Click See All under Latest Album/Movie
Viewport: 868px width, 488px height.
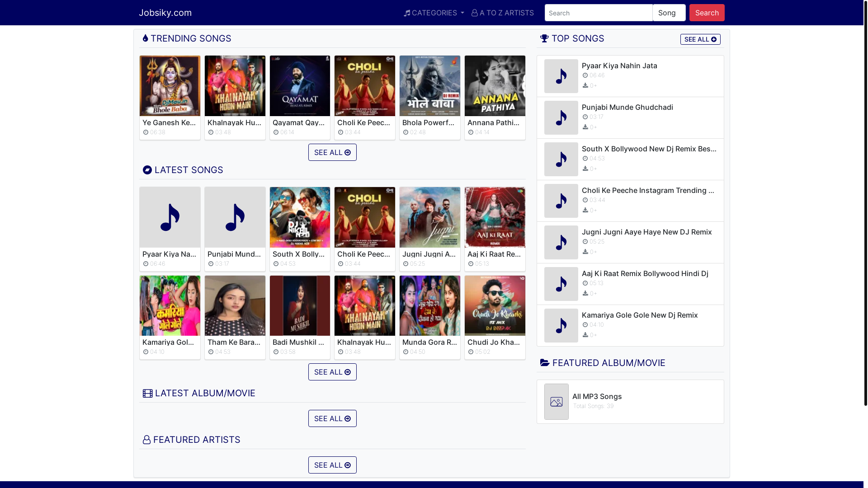coord(332,418)
